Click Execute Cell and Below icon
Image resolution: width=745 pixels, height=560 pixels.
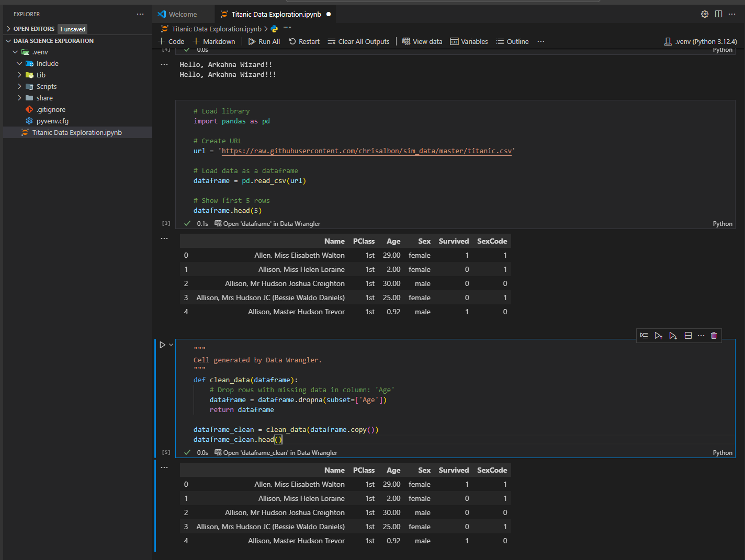(673, 335)
